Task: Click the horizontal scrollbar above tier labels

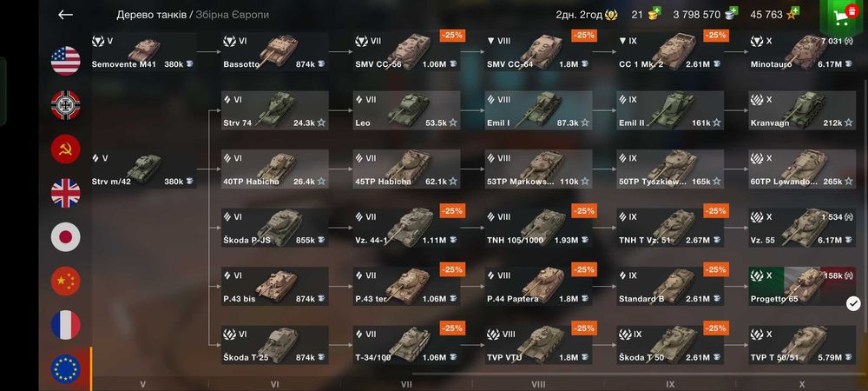Action: click(640, 374)
